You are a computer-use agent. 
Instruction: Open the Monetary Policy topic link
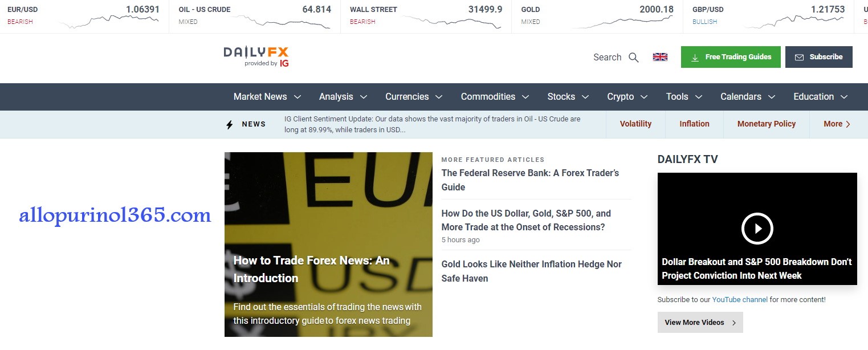(767, 124)
